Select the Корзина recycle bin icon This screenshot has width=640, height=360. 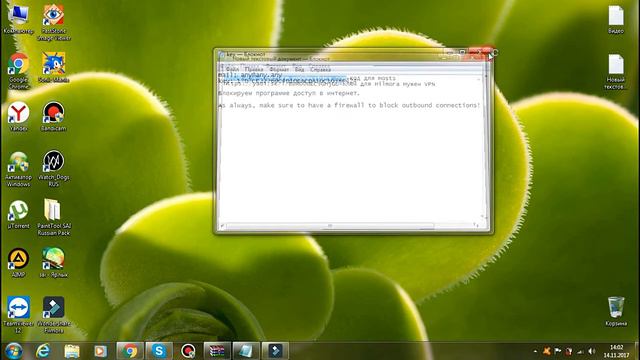(x=616, y=311)
